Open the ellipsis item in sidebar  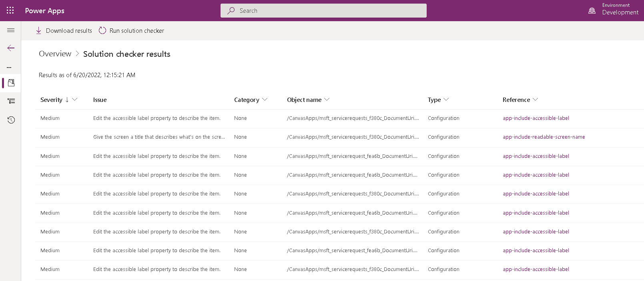(9, 67)
